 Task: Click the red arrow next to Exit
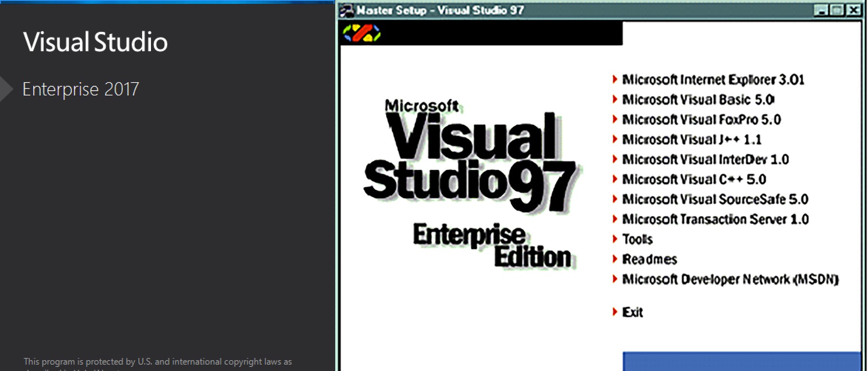[x=615, y=312]
